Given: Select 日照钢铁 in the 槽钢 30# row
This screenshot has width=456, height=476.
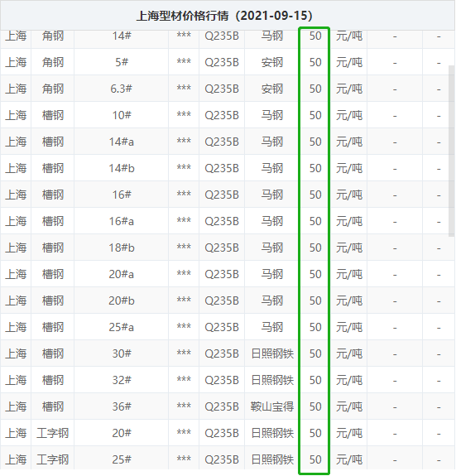Looking at the screenshot, I should [x=272, y=353].
